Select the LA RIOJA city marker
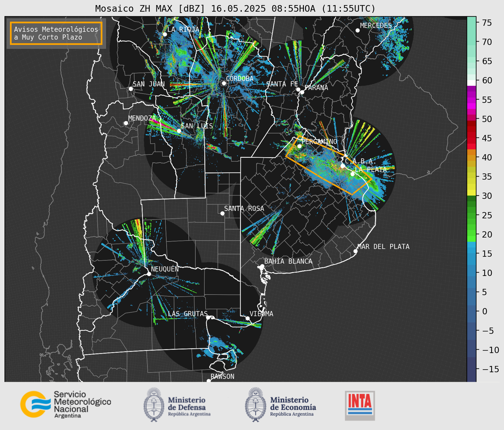504x430 pixels. point(165,34)
